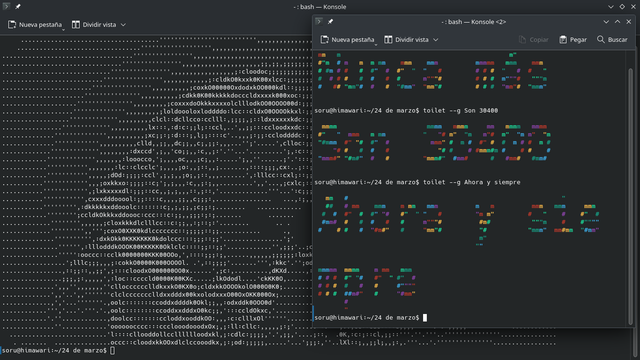Click the Buscar magnifier icon
Image resolution: width=640 pixels, height=360 pixels.
600,39
